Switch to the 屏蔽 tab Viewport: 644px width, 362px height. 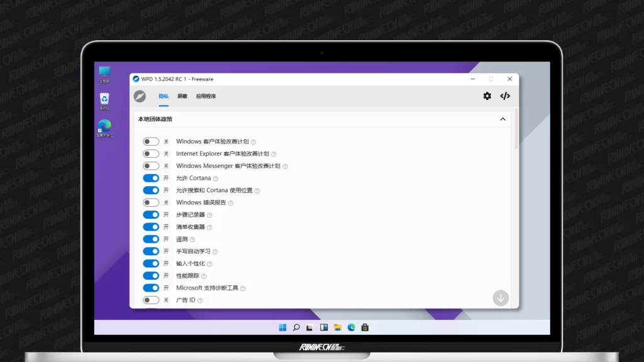click(x=182, y=96)
